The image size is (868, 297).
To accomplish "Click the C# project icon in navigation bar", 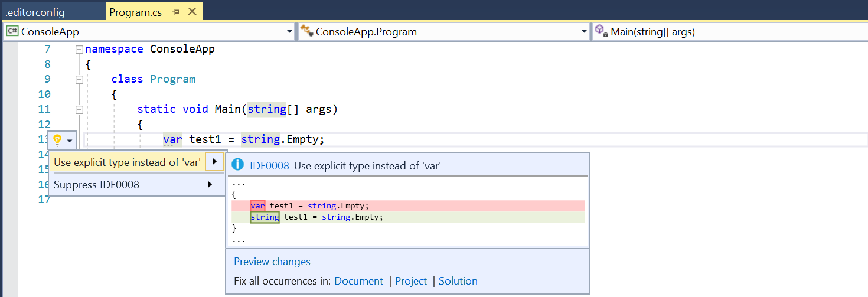I will (x=12, y=32).
